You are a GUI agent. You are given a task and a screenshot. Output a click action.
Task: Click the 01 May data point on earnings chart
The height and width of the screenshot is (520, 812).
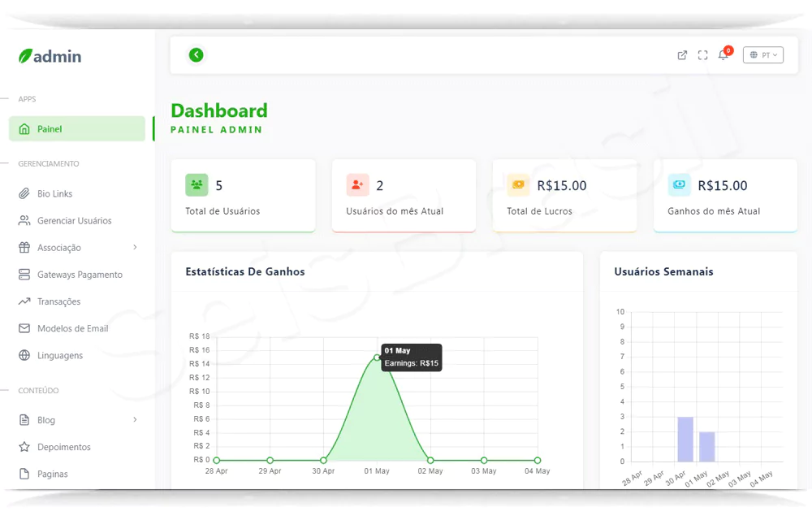[x=377, y=357]
